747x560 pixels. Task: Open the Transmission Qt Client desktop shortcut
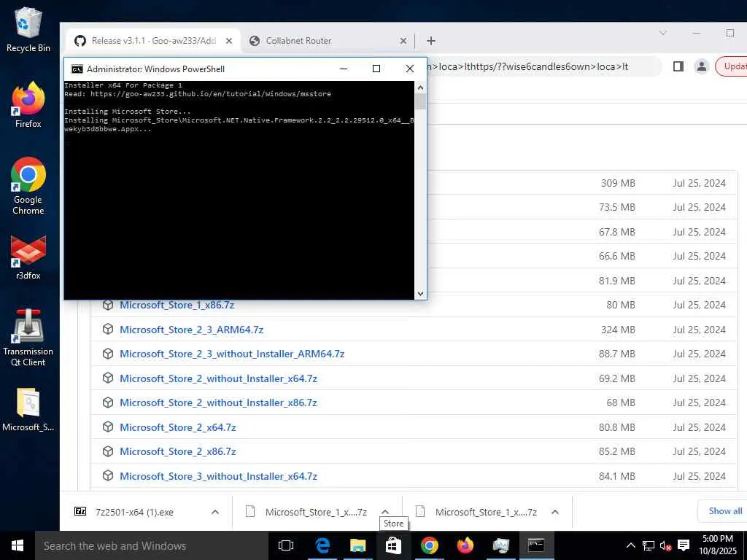pyautogui.click(x=28, y=338)
